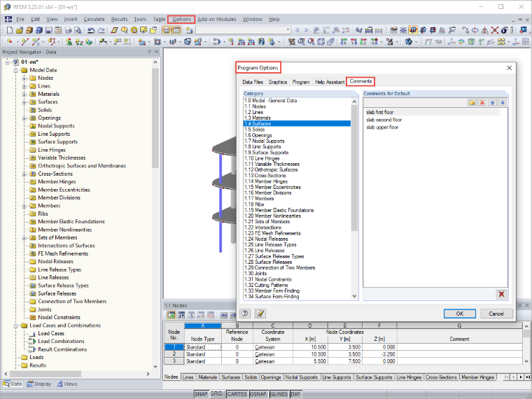The width and height of the screenshot is (532, 399).
Task: Click the view in X direction icon
Action: (x=344, y=42)
